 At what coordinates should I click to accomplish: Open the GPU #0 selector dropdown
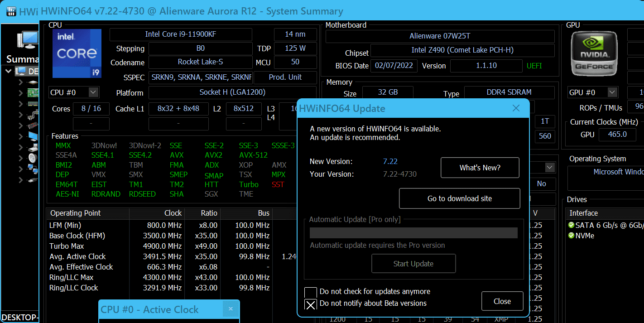(612, 92)
